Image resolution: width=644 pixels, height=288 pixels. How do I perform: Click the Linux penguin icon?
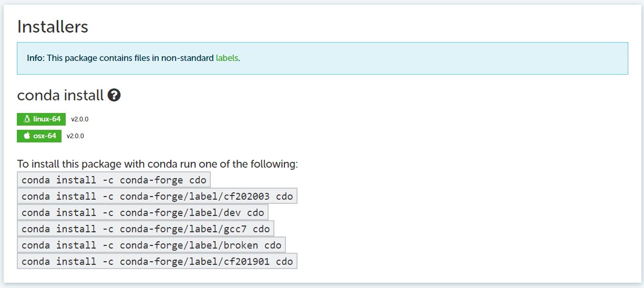pyautogui.click(x=27, y=119)
